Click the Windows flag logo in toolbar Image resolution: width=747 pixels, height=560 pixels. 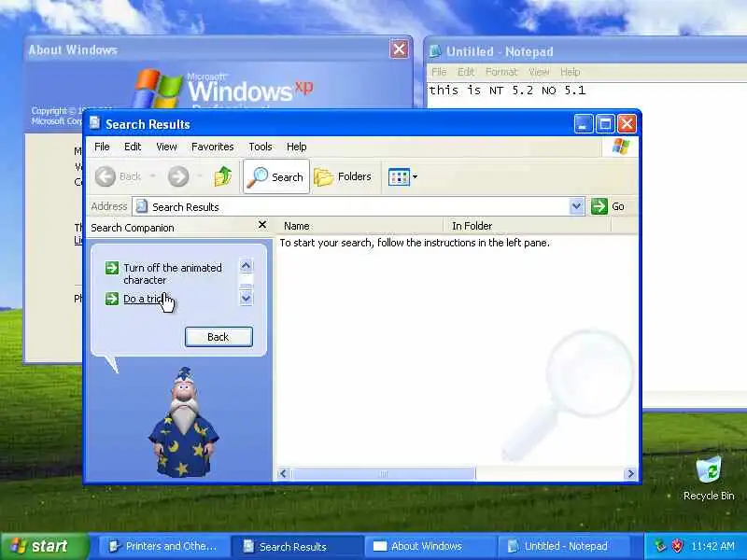coord(621,147)
